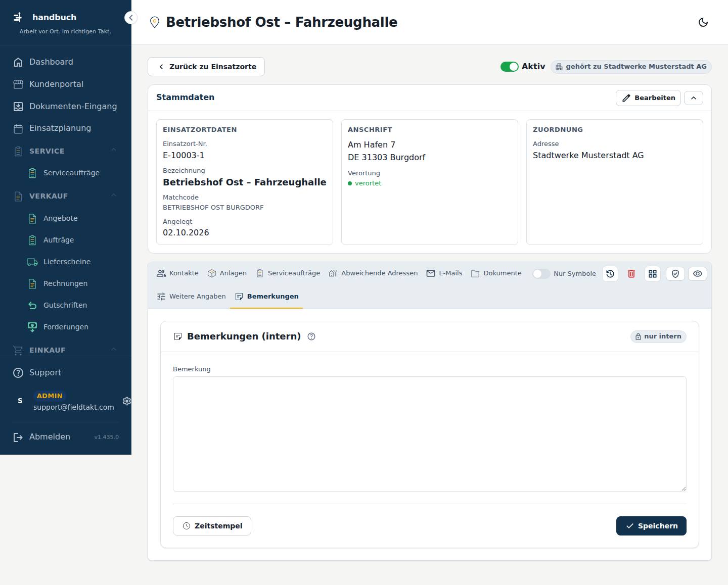
Task: Switch to dark mode via moon icon
Action: click(x=703, y=22)
